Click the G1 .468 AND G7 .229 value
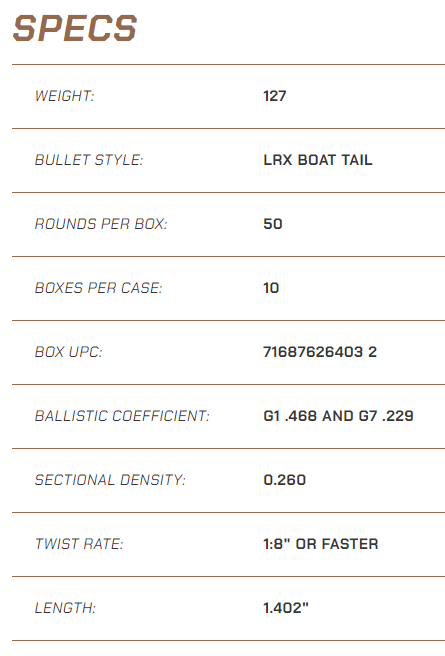This screenshot has height=656, width=445. 338,416
